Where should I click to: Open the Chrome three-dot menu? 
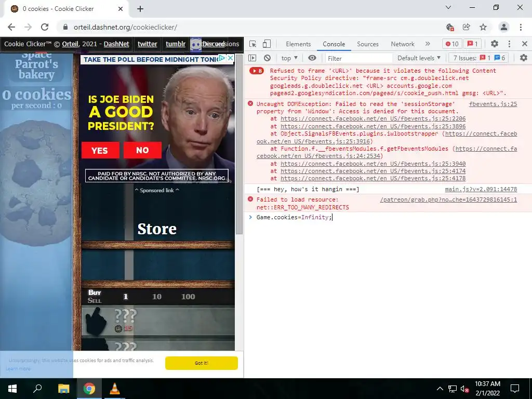521,27
